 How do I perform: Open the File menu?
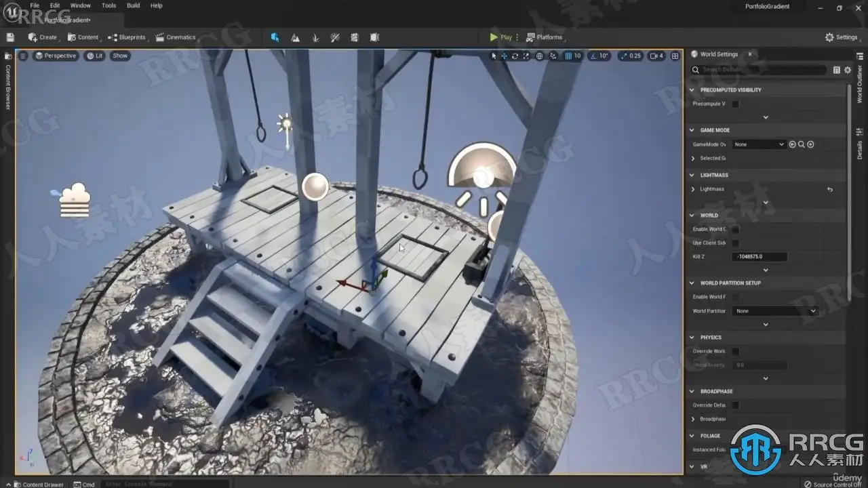(35, 5)
